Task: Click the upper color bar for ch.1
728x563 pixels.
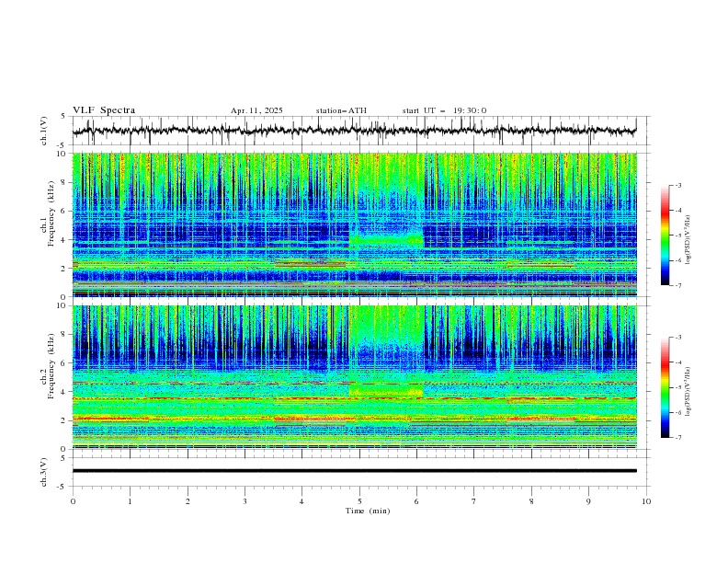Action: coord(665,236)
